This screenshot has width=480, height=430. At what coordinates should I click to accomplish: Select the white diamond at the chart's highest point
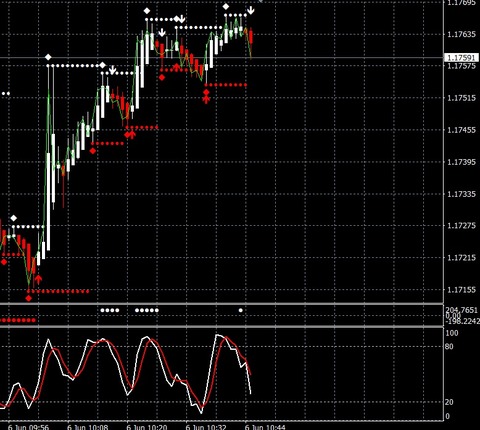point(226,6)
